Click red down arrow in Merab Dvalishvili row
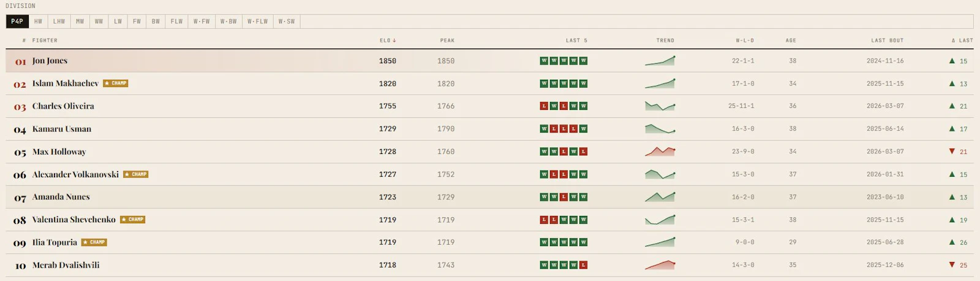The image size is (980, 281). pos(952,265)
